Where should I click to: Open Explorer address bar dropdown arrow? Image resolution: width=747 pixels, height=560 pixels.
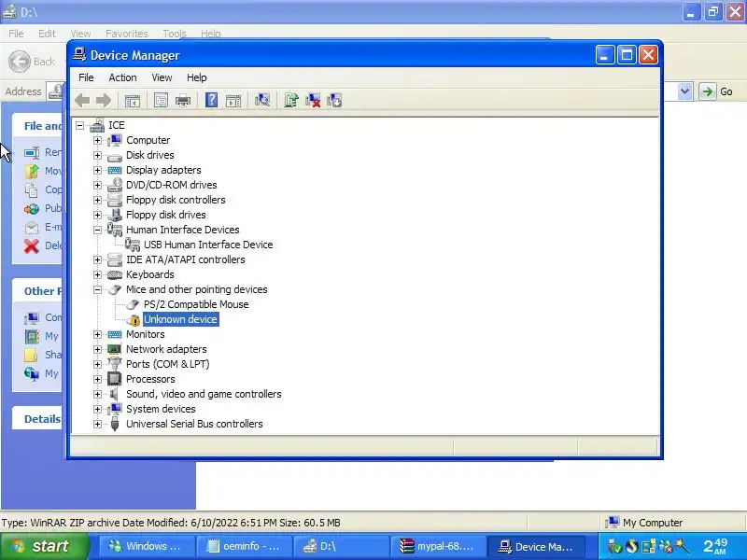(684, 91)
